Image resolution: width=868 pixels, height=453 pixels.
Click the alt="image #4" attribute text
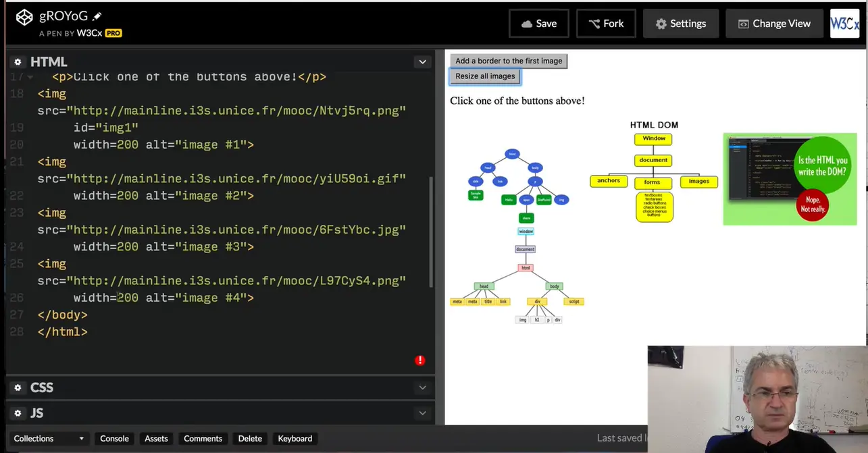coord(196,298)
